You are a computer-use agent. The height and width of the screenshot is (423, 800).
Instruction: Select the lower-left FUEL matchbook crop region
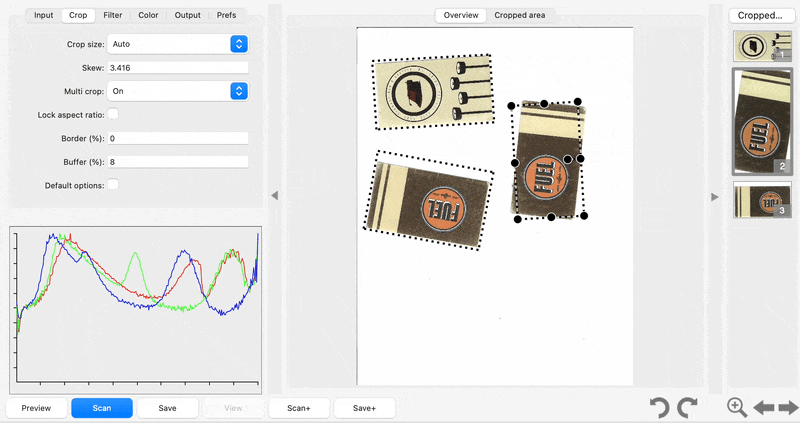pos(429,200)
